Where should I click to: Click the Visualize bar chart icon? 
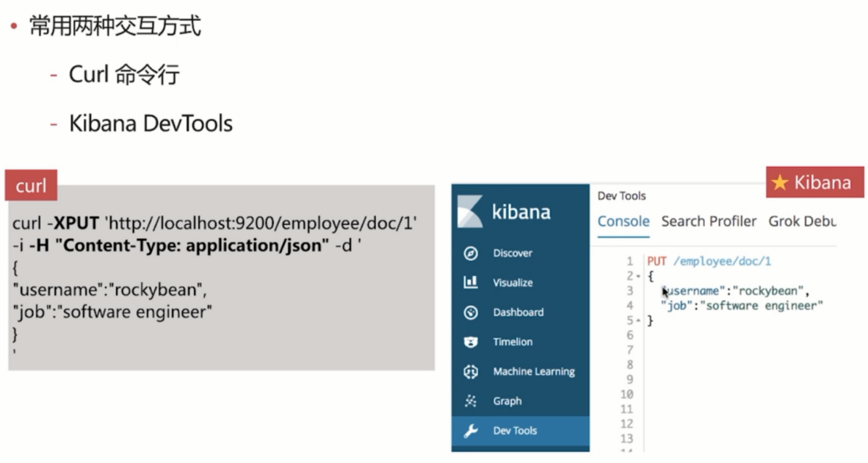471,283
